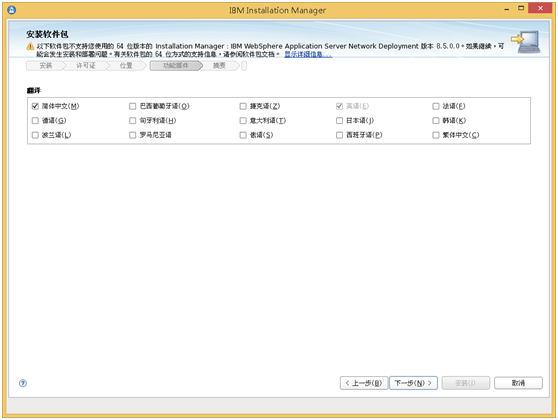Enable the 繁体中文(C) checkbox

tap(436, 135)
